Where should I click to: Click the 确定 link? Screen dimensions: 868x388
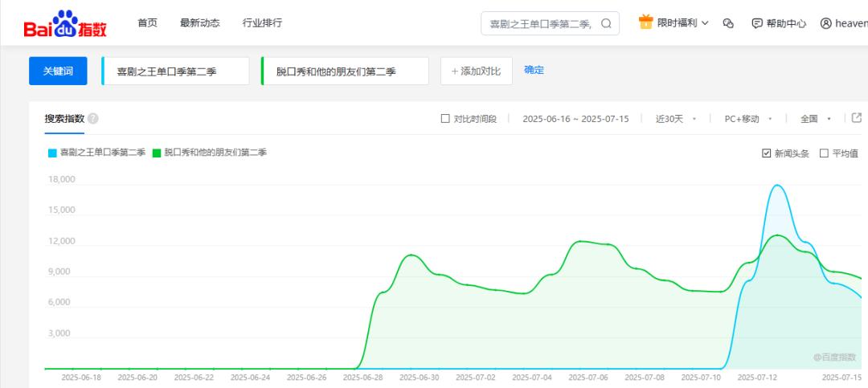[534, 70]
